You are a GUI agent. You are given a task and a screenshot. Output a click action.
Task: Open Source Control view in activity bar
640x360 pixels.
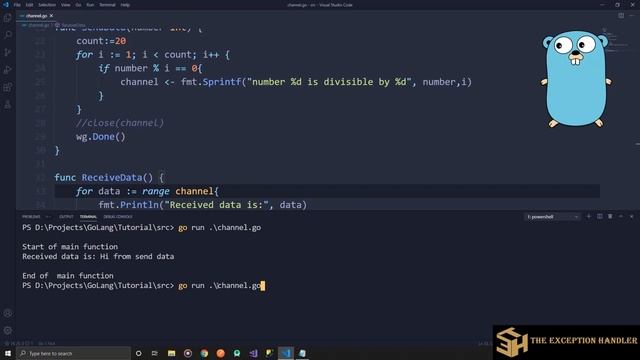(8, 52)
